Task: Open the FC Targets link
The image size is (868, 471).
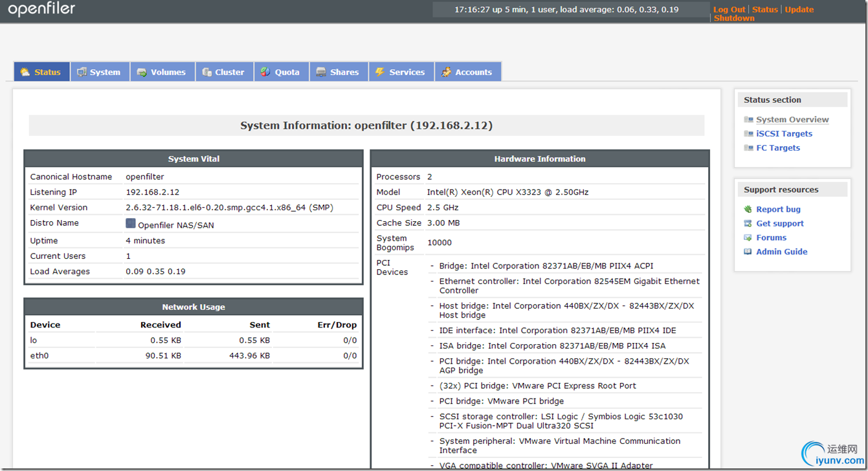Action: [x=778, y=148]
